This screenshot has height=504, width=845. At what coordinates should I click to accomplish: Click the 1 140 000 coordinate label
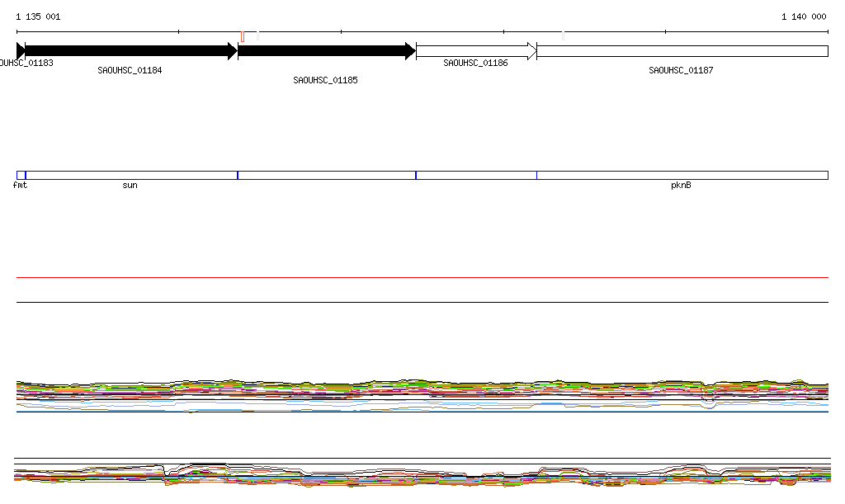point(804,16)
